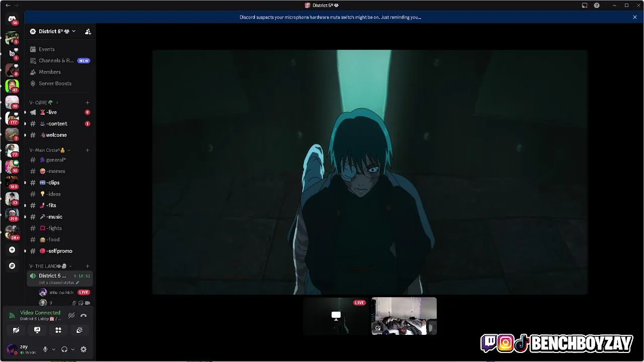Screen dimensions: 644x362
Task: Open server icon with 177 badge
Action: 12,118
